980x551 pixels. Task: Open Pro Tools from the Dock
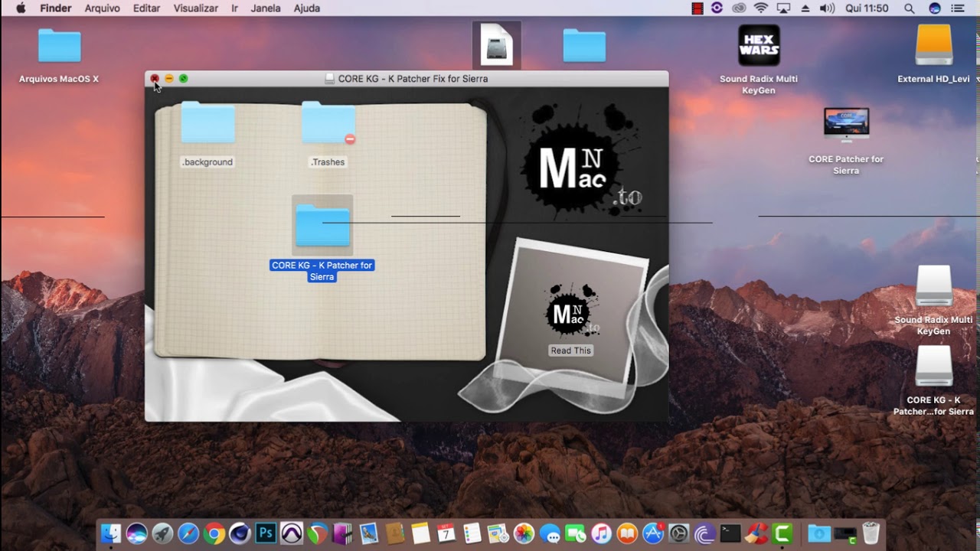tap(292, 533)
